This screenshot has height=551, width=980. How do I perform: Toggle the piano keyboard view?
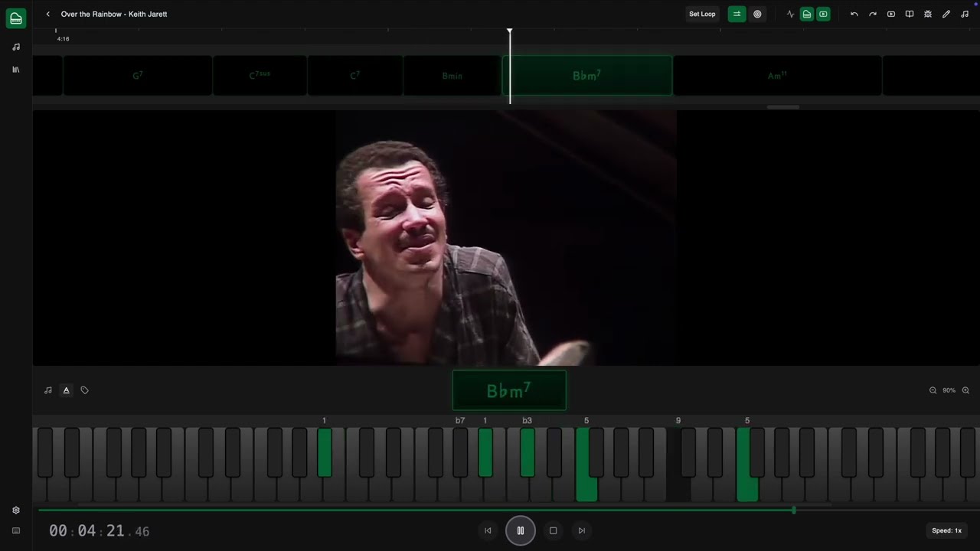click(x=807, y=14)
